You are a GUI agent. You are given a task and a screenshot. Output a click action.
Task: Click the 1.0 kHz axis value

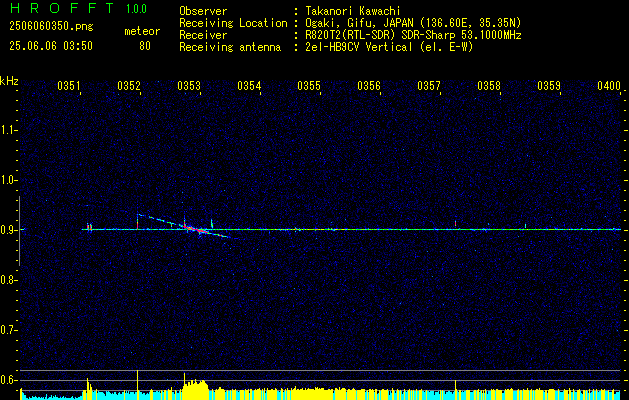click(x=8, y=180)
